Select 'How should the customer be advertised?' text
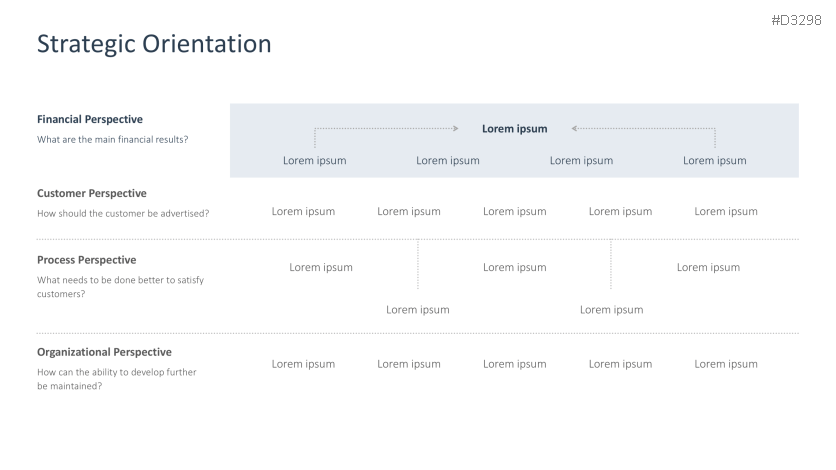Viewport: 836px width, 470px height. tap(123, 213)
